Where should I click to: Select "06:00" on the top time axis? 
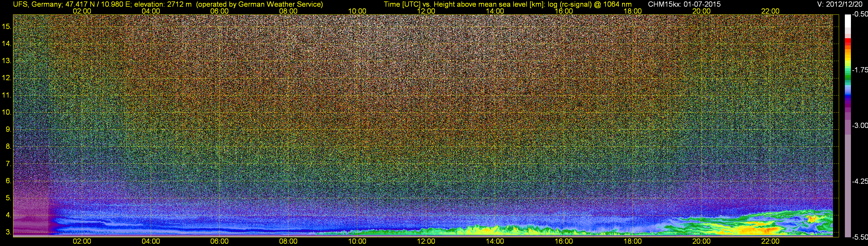pyautogui.click(x=219, y=11)
